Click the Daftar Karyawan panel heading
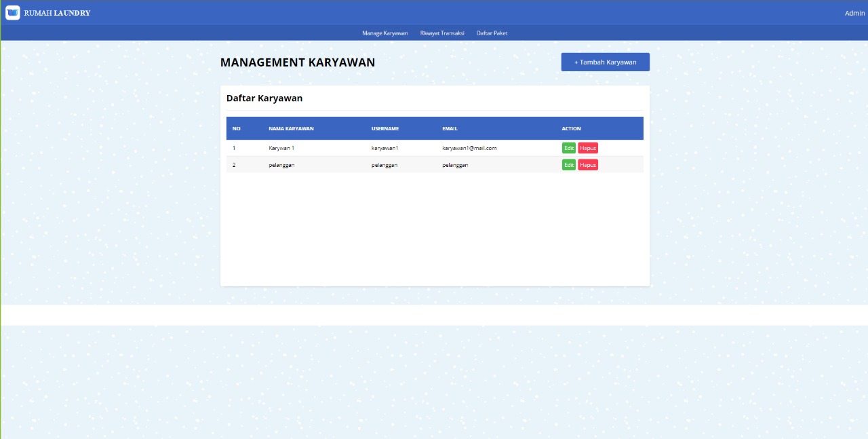868x439 pixels. click(264, 98)
